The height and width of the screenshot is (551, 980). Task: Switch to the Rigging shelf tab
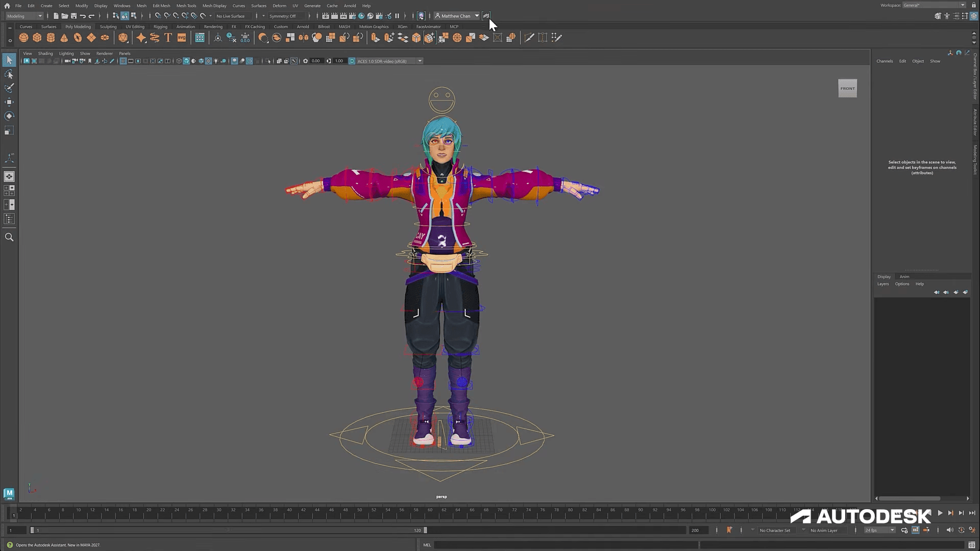tap(160, 27)
